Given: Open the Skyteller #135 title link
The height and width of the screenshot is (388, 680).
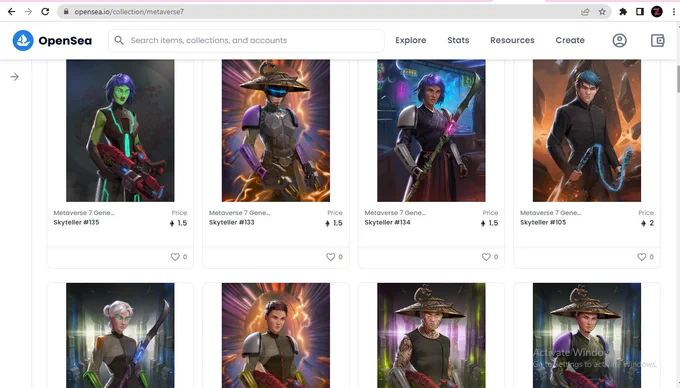Looking at the screenshot, I should [76, 222].
